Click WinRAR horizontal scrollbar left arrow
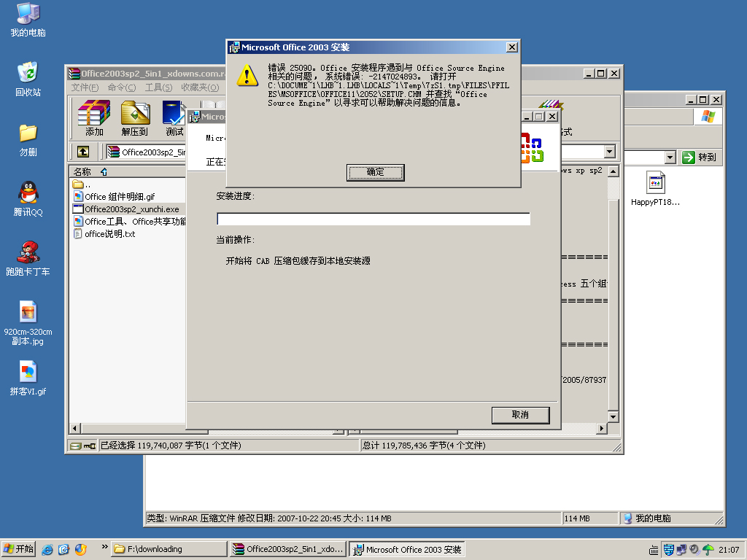The width and height of the screenshot is (747, 560). click(75, 429)
